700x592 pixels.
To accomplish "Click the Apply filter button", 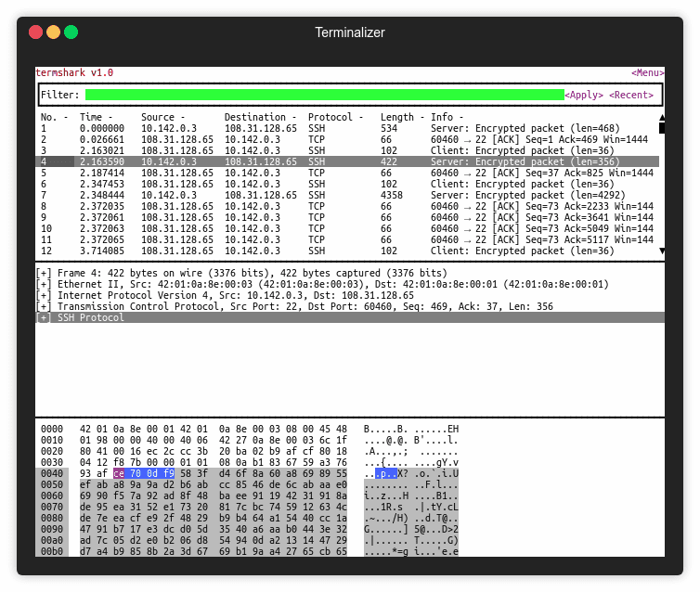I will click(x=584, y=95).
